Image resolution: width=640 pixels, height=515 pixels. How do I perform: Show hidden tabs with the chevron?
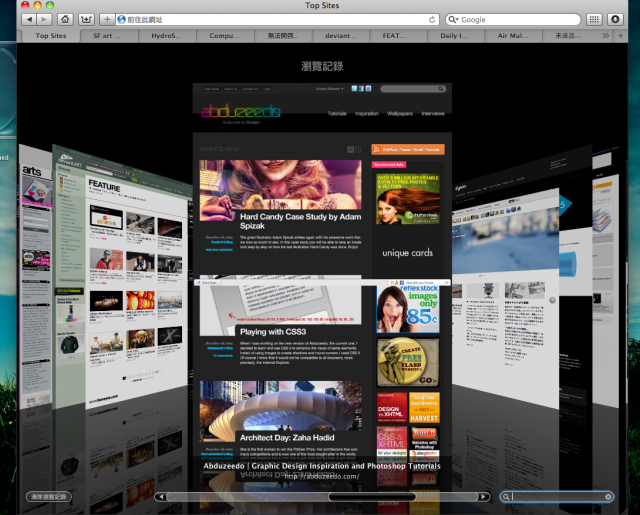[606, 36]
